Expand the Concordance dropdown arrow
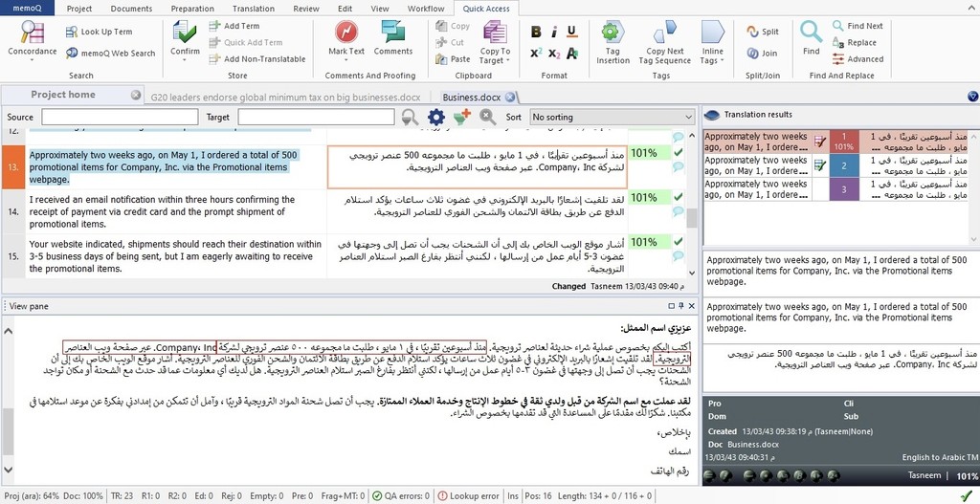The width and height of the screenshot is (980, 504). pyautogui.click(x=32, y=60)
